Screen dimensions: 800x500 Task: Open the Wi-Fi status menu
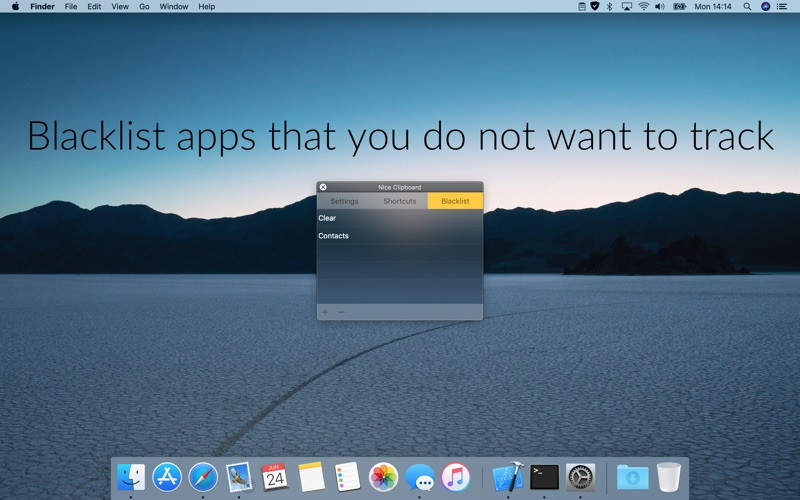pyautogui.click(x=644, y=6)
